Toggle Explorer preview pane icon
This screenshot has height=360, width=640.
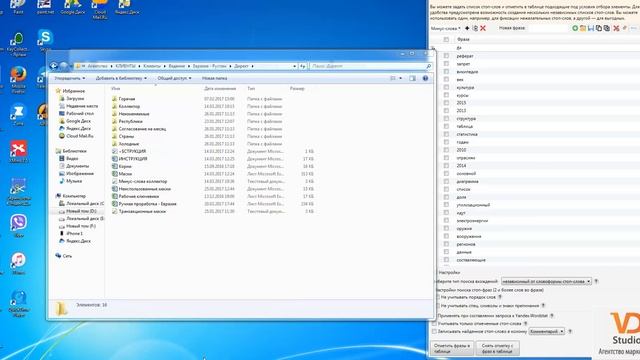click(412, 78)
